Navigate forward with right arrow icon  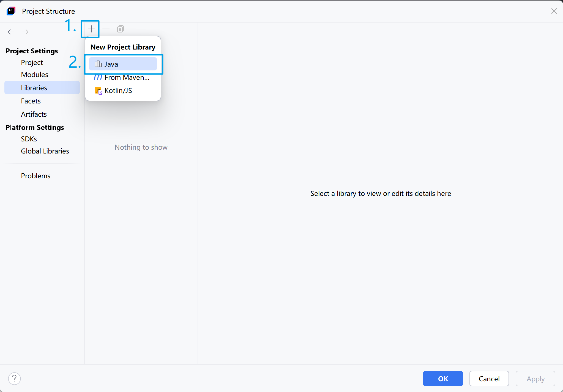[25, 32]
